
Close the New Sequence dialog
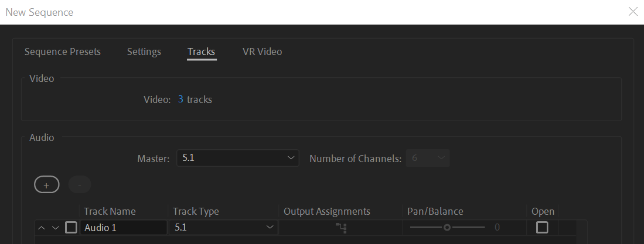633,12
